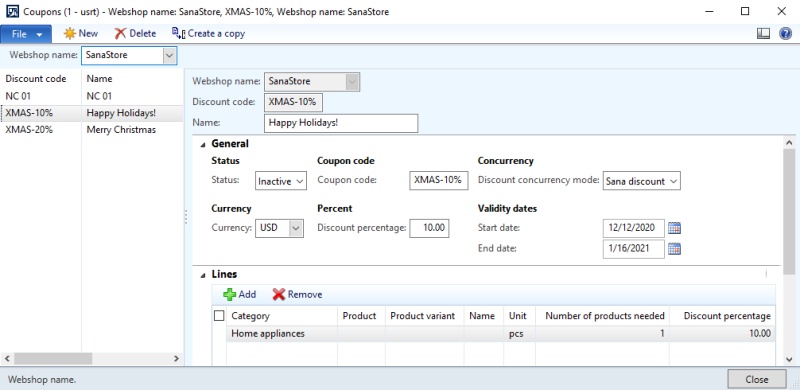Edit the Name field Happy Holidays!
Viewport: 800px width, 390px height.
click(341, 123)
